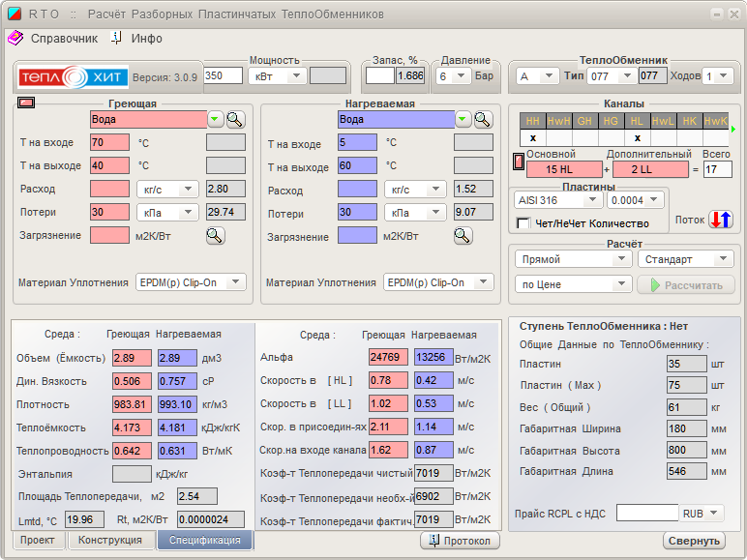Click the Прайс RCPL с НДС field
The width and height of the screenshot is (747, 560).
click(647, 513)
